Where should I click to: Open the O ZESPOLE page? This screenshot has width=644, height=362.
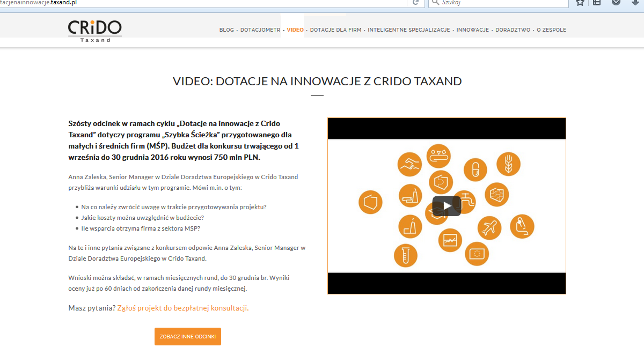click(551, 30)
